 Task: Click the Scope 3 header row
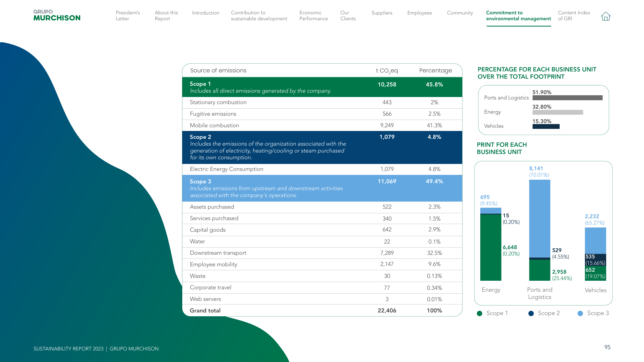(322, 188)
